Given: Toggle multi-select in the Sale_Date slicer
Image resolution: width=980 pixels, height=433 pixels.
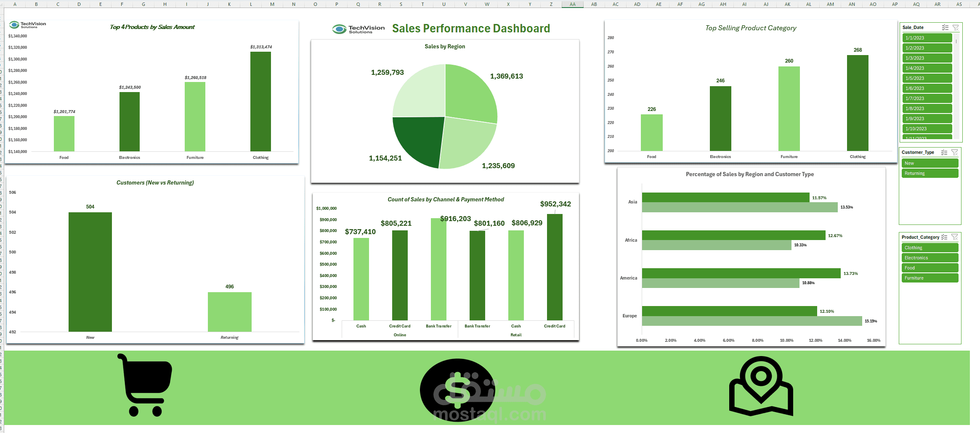Looking at the screenshot, I should 945,27.
